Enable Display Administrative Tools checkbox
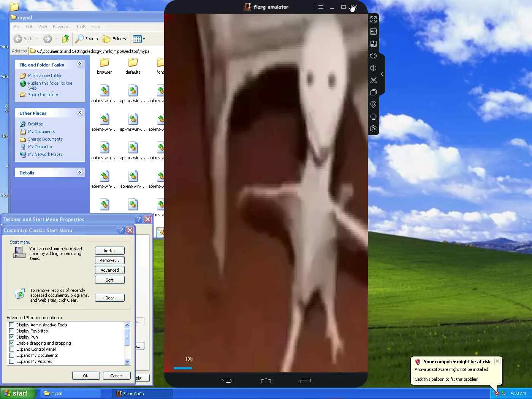This screenshot has height=399, width=532. (12, 325)
